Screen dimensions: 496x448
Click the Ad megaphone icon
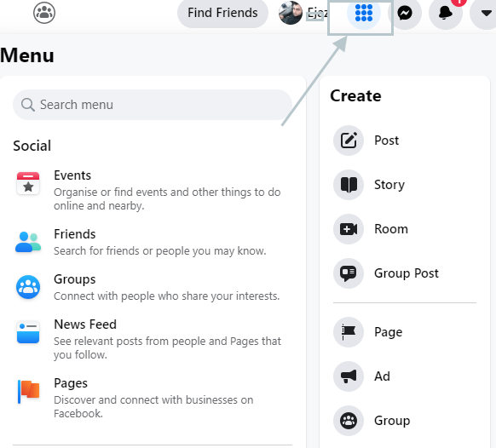tap(349, 376)
